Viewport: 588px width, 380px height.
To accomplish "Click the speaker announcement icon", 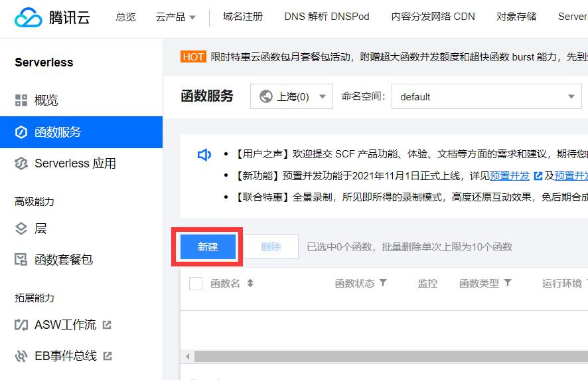I will point(204,155).
